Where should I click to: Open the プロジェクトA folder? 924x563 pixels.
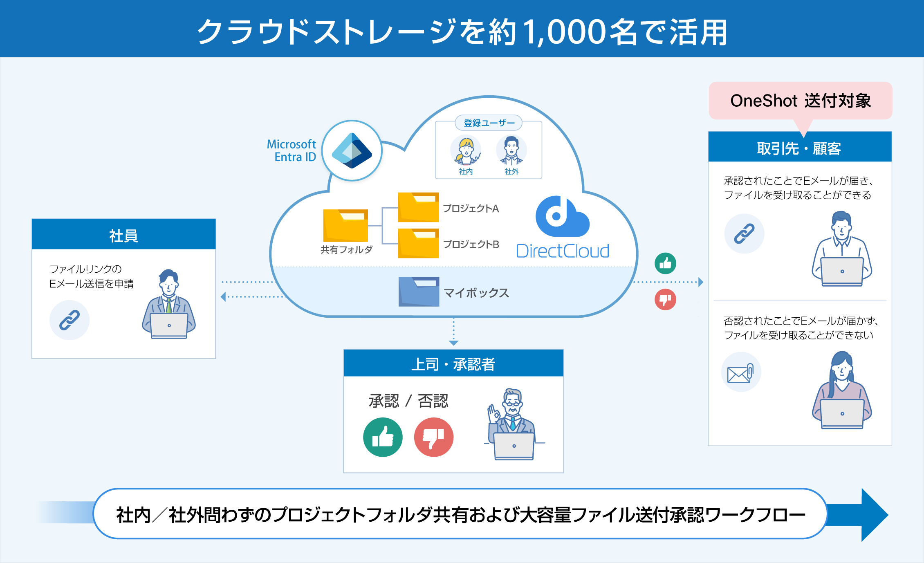(x=418, y=207)
